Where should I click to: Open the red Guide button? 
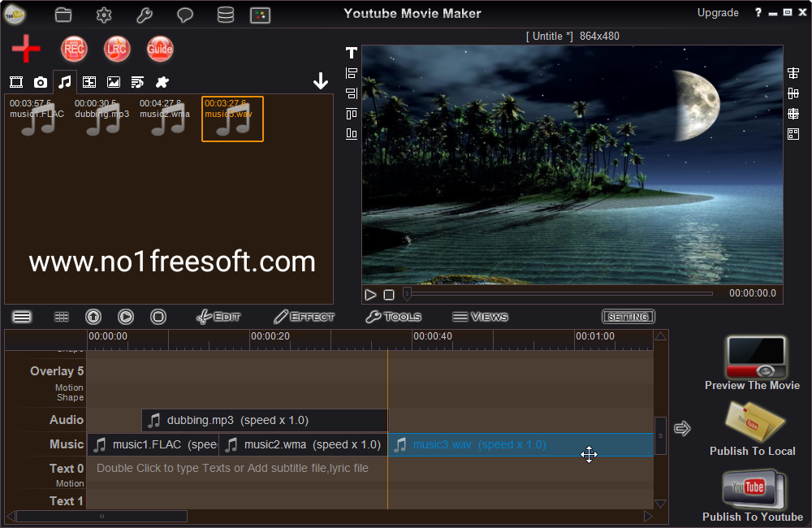click(x=159, y=50)
